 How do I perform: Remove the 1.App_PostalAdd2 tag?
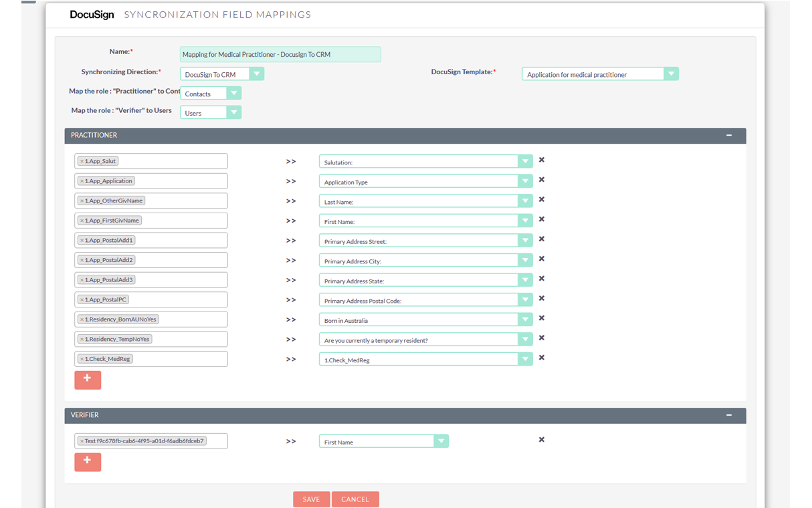click(82, 260)
